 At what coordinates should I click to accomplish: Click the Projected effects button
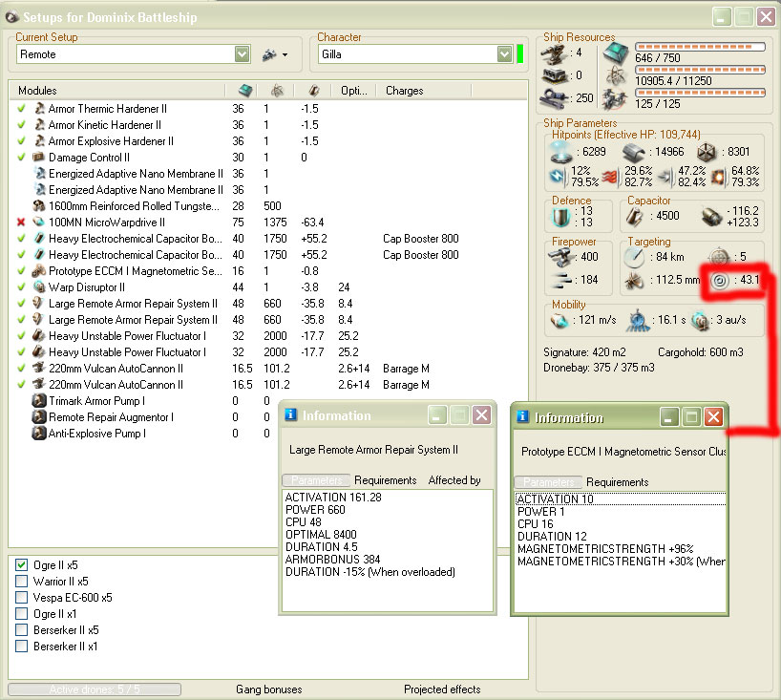(442, 689)
